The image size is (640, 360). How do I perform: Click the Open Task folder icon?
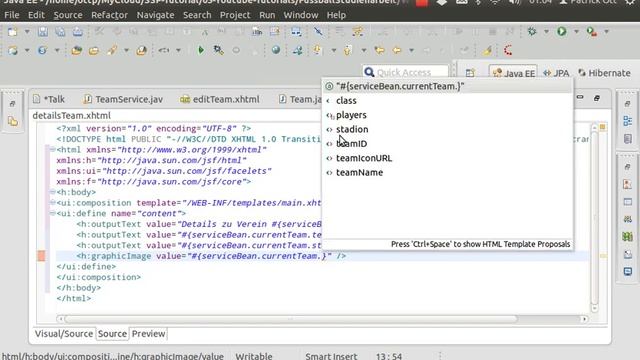pyautogui.click(x=94, y=51)
